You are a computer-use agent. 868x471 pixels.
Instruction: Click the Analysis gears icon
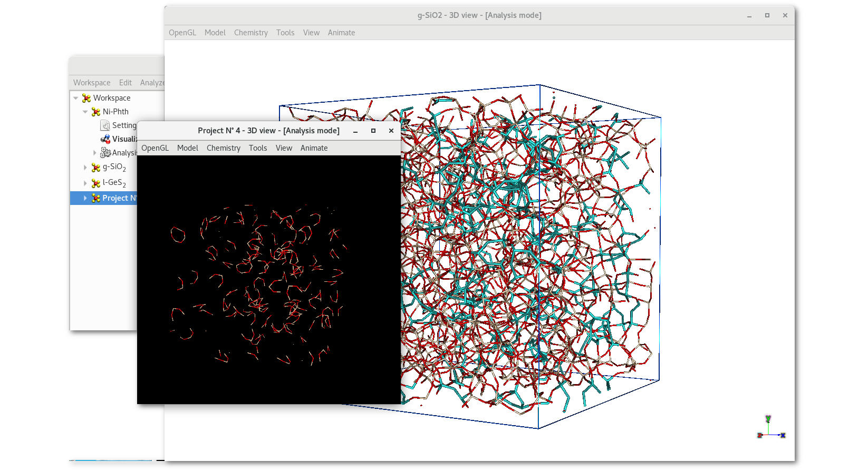click(105, 153)
